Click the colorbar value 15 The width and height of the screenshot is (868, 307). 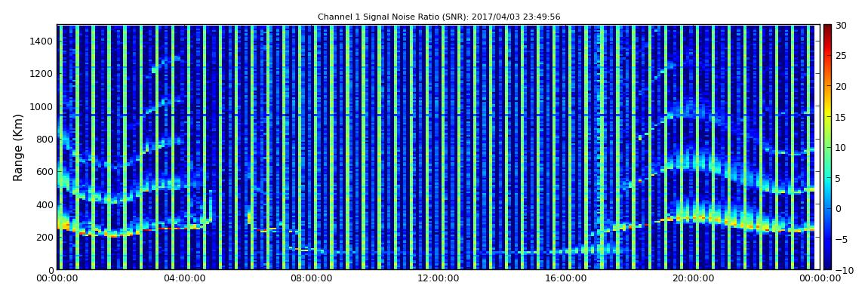841,117
